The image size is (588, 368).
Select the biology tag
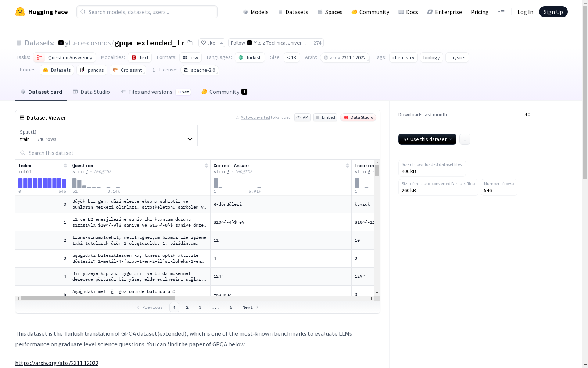(431, 57)
